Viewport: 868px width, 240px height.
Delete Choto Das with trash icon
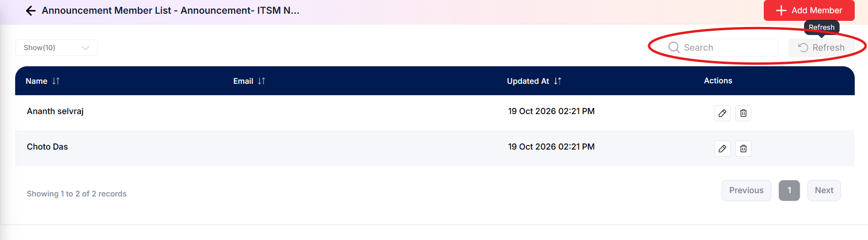pos(743,149)
